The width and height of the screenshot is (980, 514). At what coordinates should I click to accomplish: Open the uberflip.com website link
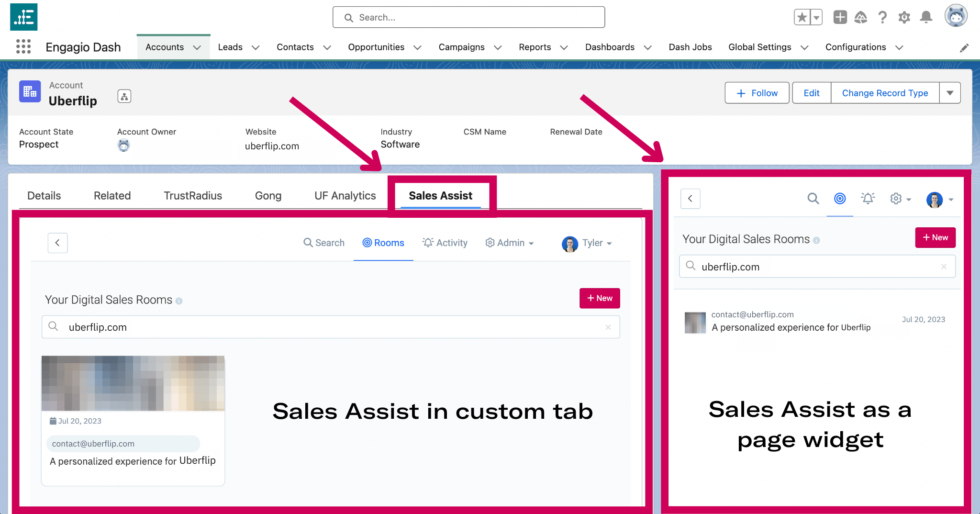pos(272,146)
